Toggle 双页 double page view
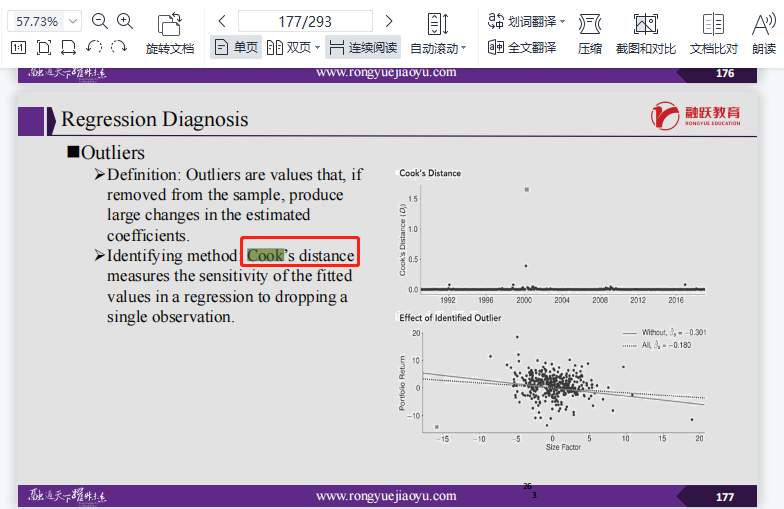Viewport: 784px width, 509px height. pyautogui.click(x=294, y=47)
